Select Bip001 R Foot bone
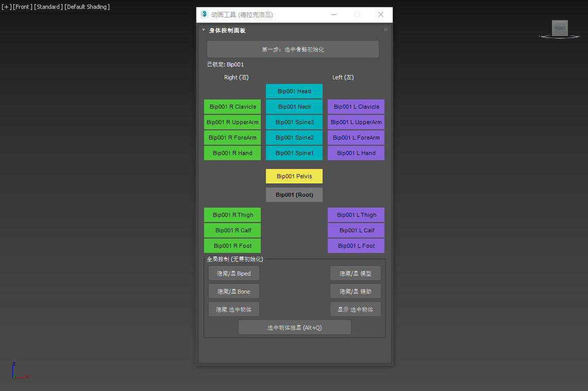Image resolution: width=588 pixels, height=391 pixels. 232,246
